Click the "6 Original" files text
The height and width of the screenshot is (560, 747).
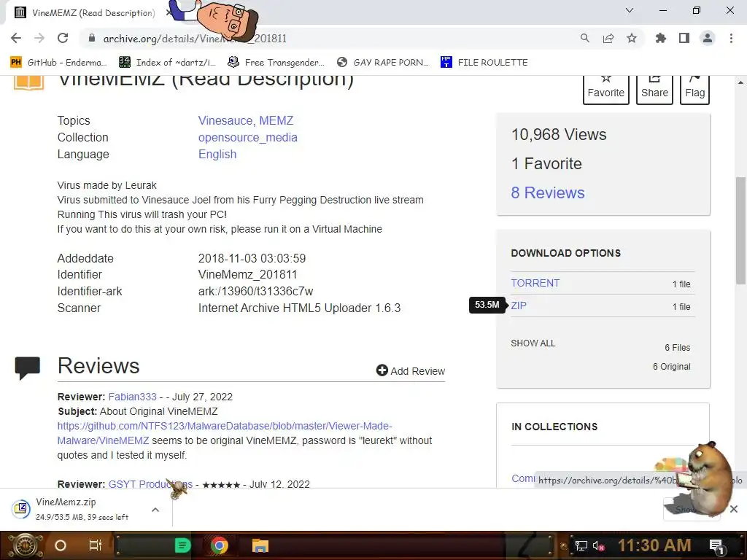671,367
